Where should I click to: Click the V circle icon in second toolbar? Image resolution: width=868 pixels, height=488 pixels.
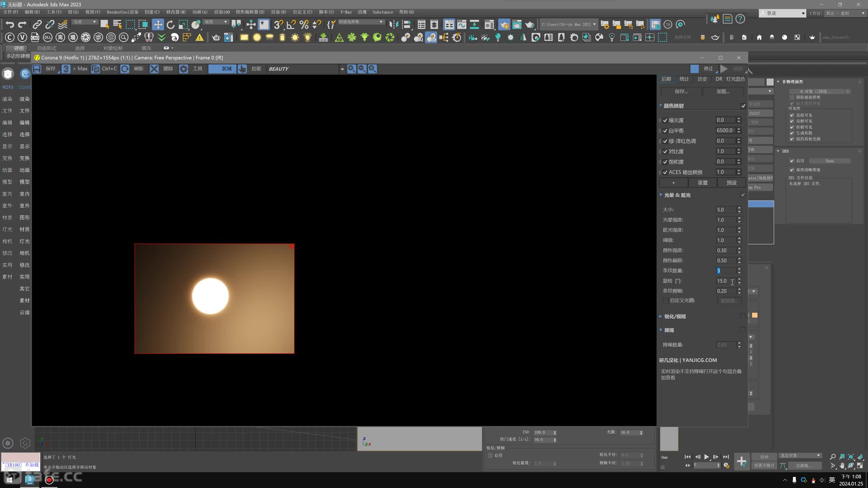point(22,37)
